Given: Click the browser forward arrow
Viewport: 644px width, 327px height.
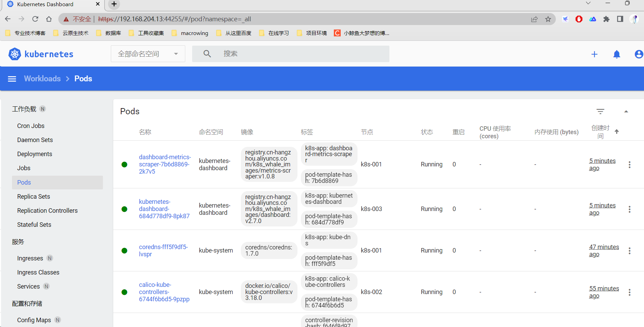Looking at the screenshot, I should pos(22,19).
